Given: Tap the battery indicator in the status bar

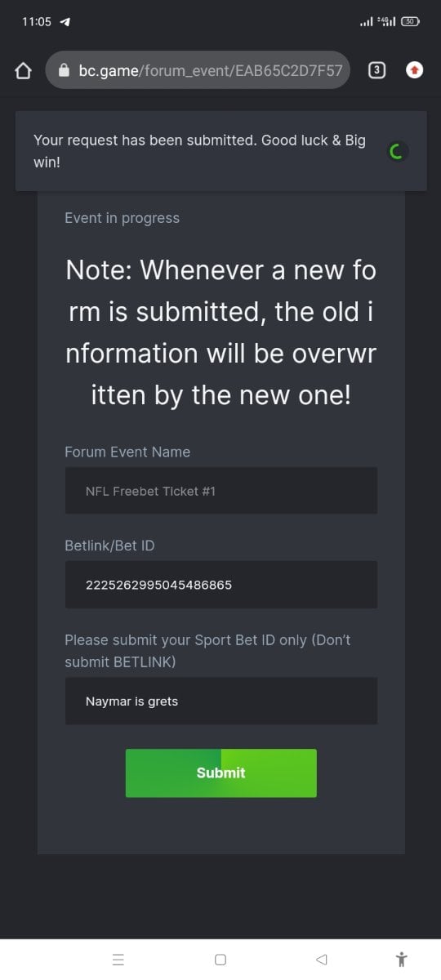Looking at the screenshot, I should 411,22.
